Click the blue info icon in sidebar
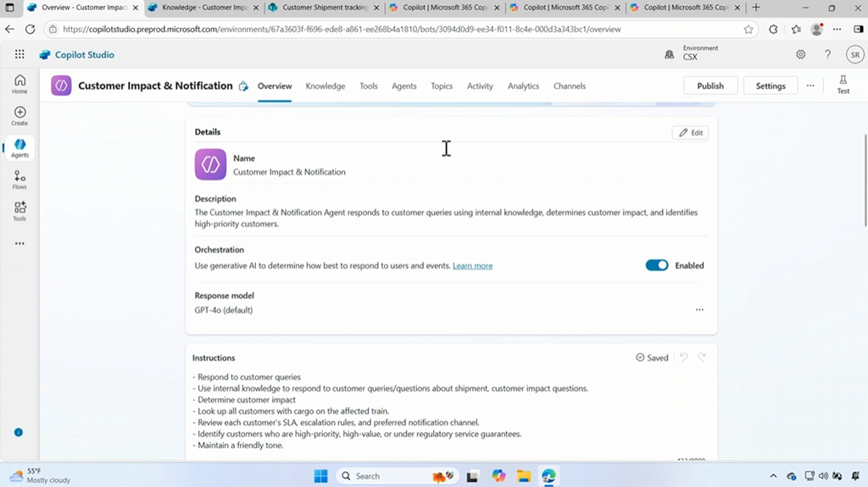The height and width of the screenshot is (487, 868). coord(19,432)
